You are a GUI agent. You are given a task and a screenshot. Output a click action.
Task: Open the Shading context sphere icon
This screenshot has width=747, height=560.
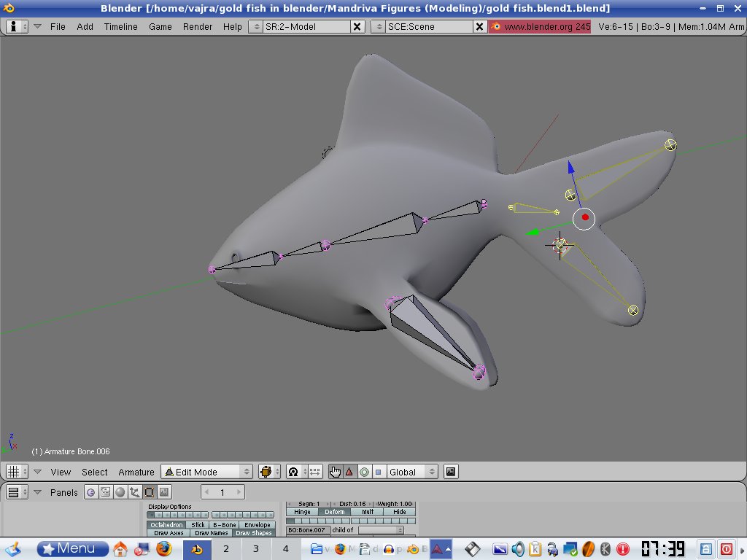[x=120, y=492]
